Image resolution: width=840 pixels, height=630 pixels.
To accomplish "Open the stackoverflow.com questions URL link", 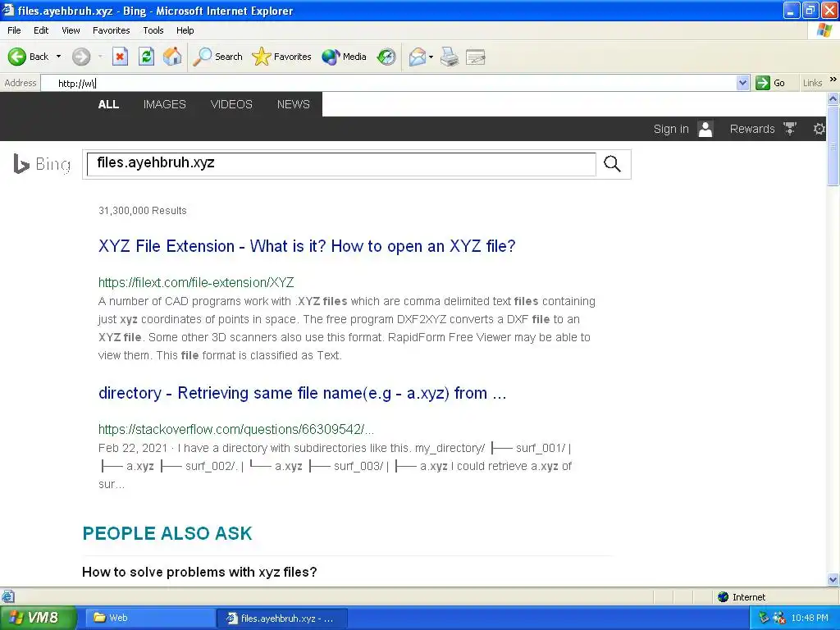I will point(236,429).
